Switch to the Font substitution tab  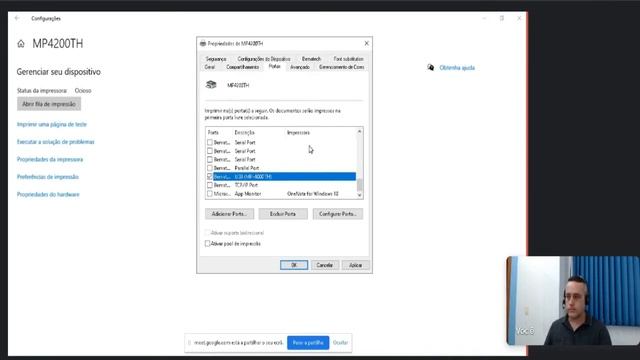click(348, 59)
